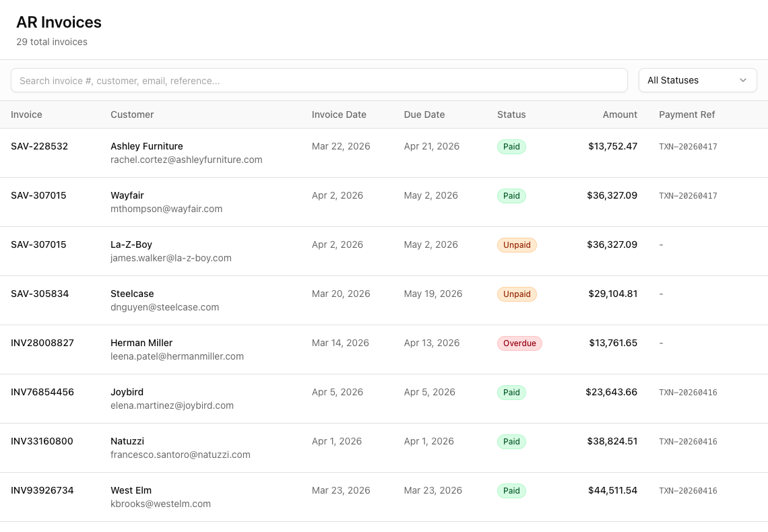The width and height of the screenshot is (768, 532).
Task: Click the Due Date column header
Action: tap(424, 114)
